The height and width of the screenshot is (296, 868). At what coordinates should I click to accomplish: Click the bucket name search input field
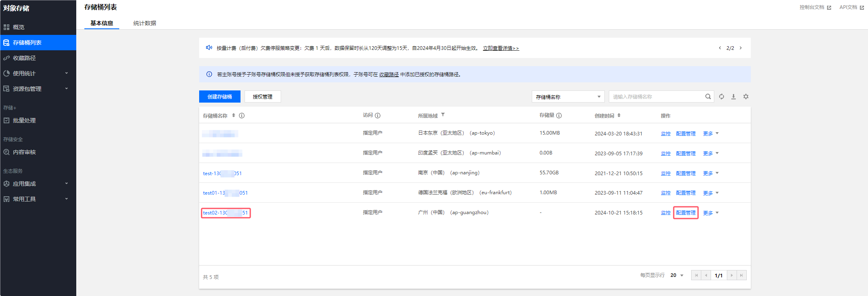click(656, 97)
